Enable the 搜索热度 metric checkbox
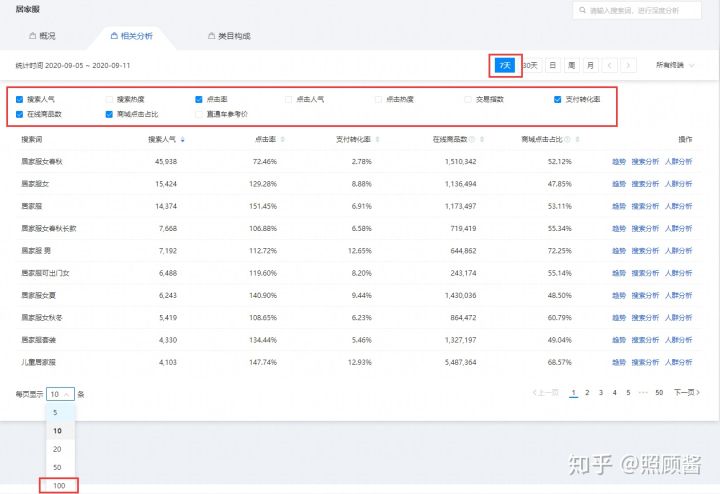 coord(109,99)
